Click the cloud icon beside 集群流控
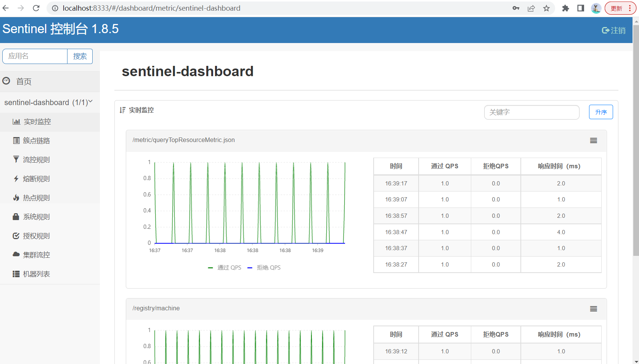This screenshot has height=364, width=639. 16,254
